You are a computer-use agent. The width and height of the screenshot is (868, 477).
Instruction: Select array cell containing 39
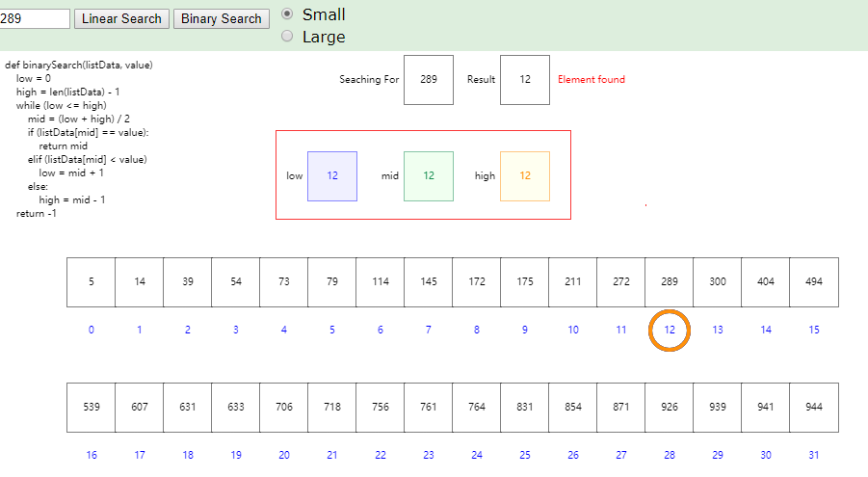click(188, 282)
